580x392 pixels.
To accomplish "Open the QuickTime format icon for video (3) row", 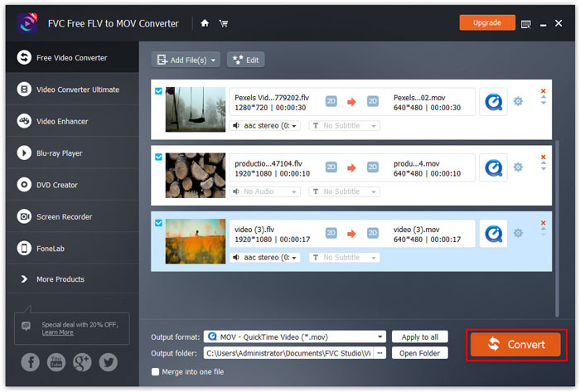I will pyautogui.click(x=493, y=234).
